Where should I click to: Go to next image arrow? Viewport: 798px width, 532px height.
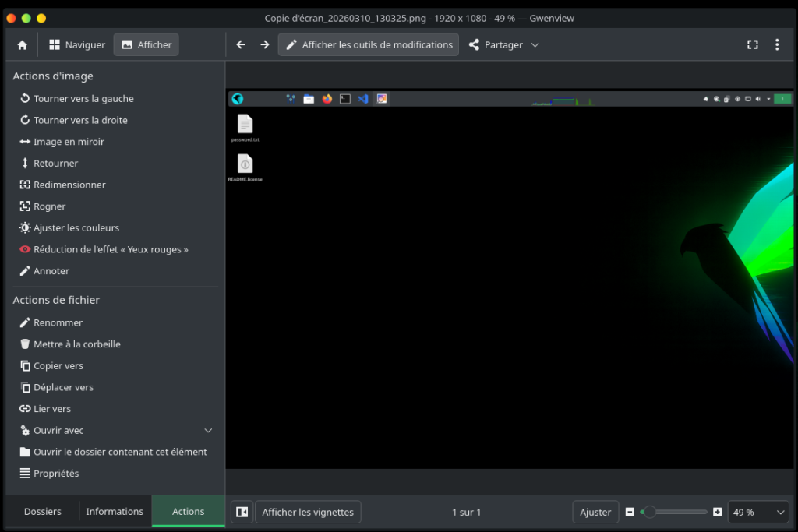click(265, 45)
